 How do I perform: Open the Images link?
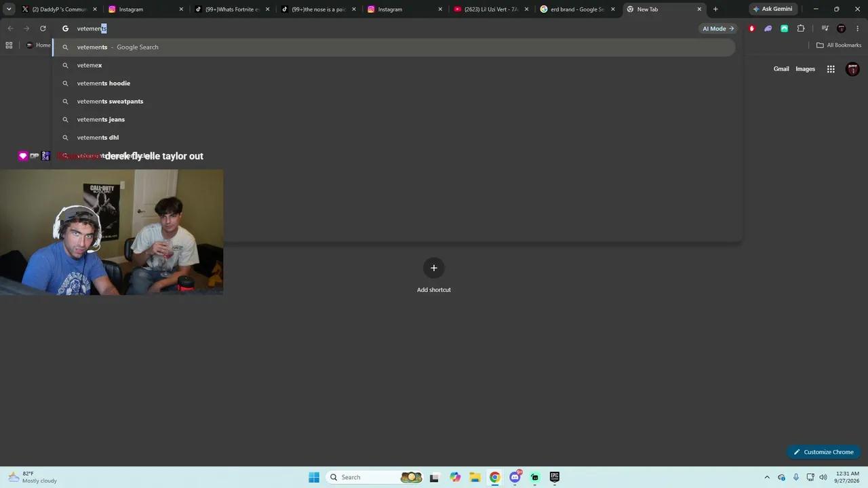point(805,68)
